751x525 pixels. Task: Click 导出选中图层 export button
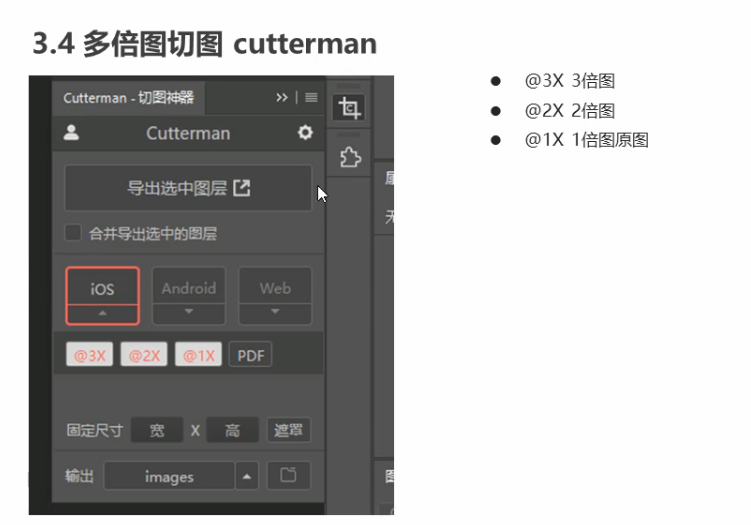[x=188, y=188]
